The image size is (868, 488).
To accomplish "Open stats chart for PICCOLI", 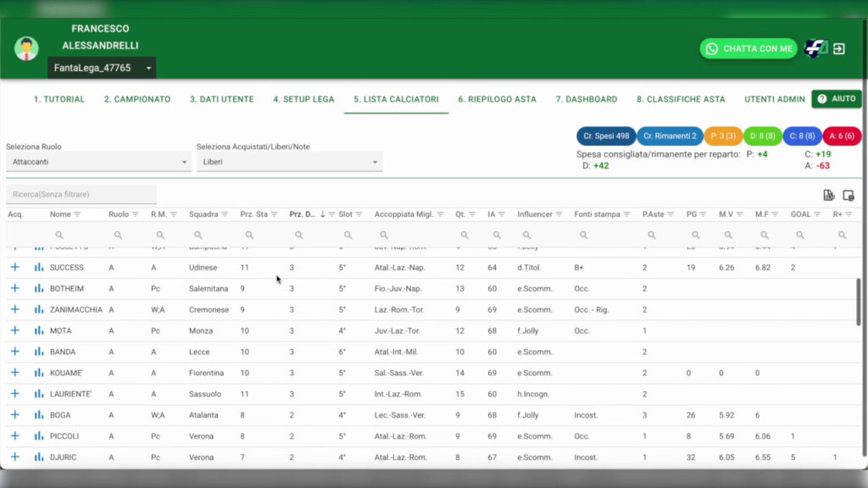I will click(x=39, y=435).
